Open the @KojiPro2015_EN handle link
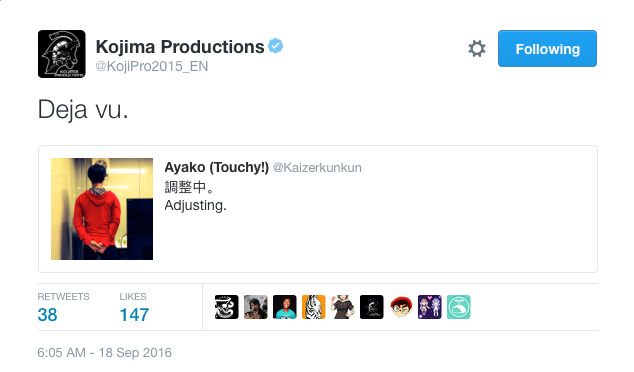This screenshot has width=634, height=372. (152, 66)
